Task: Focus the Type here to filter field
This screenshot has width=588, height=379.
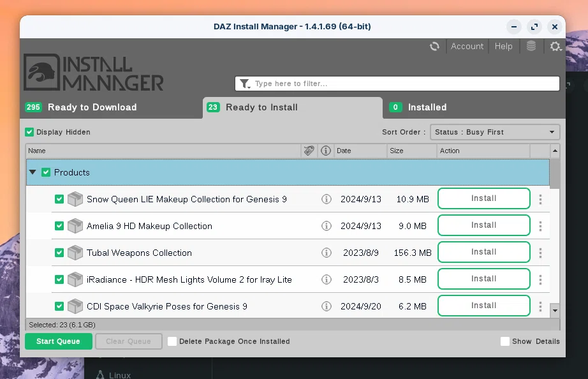Action: tap(397, 84)
